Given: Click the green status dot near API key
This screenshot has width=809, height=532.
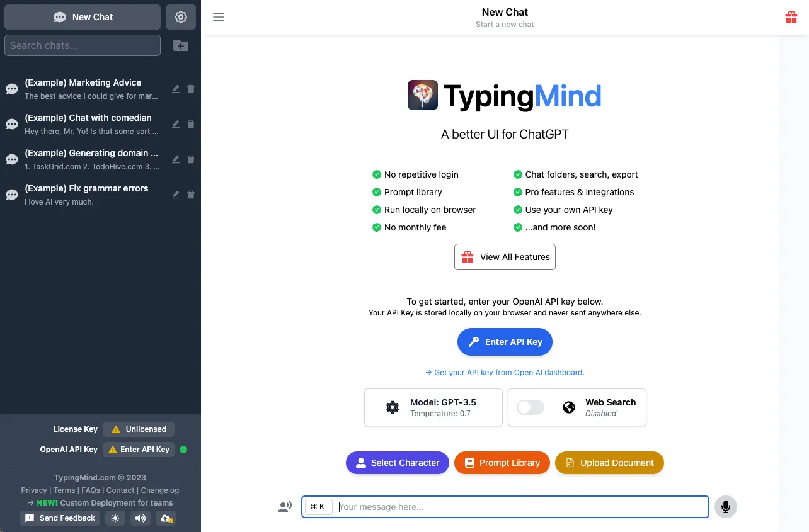Looking at the screenshot, I should click(x=183, y=450).
